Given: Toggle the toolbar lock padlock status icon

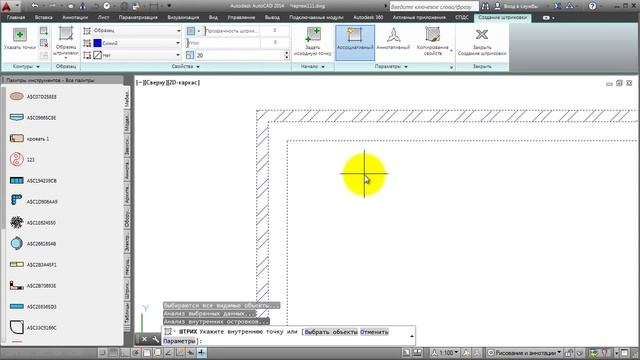Looking at the screenshot, I should 569,353.
